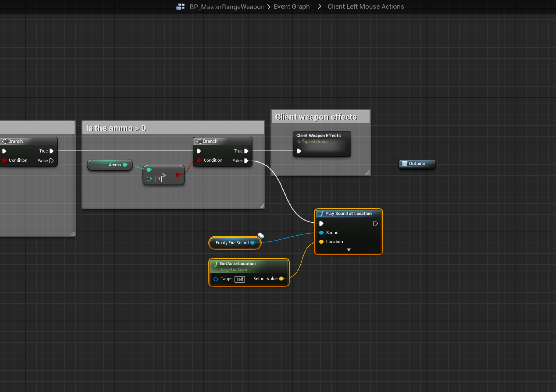Click the True output pin of ammo Branch
Viewport: 556px width, 392px height.
246,151
